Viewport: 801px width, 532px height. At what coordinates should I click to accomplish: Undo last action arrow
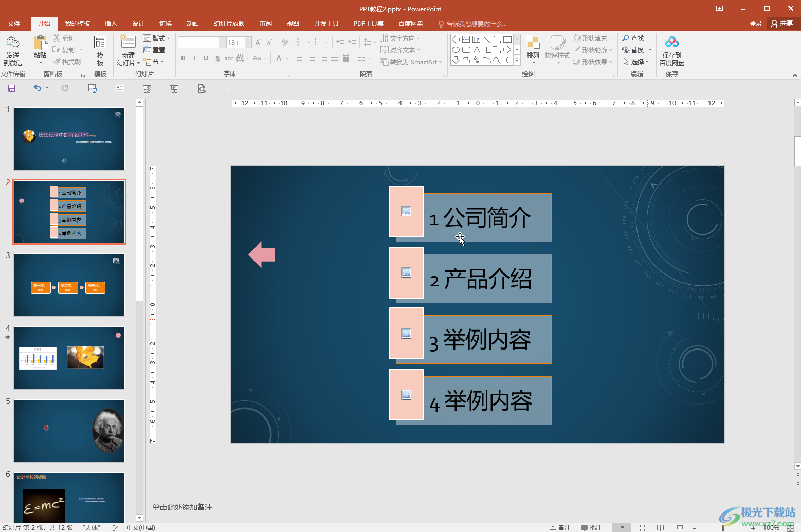(37, 88)
